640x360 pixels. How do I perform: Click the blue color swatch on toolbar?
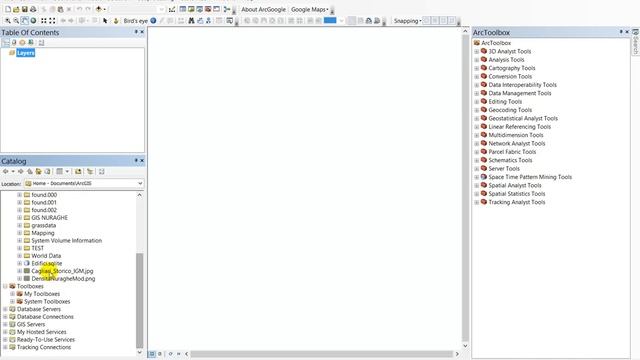point(330,20)
